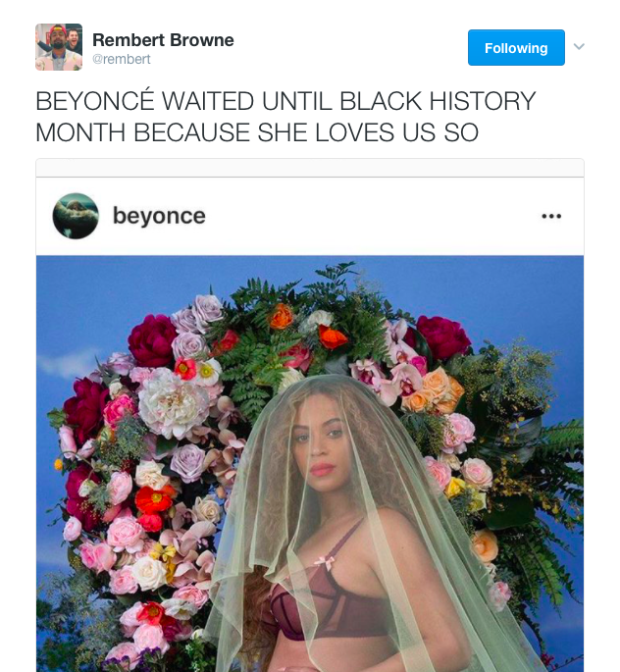Click the dark red flower at the wreath's top right

click(x=442, y=337)
